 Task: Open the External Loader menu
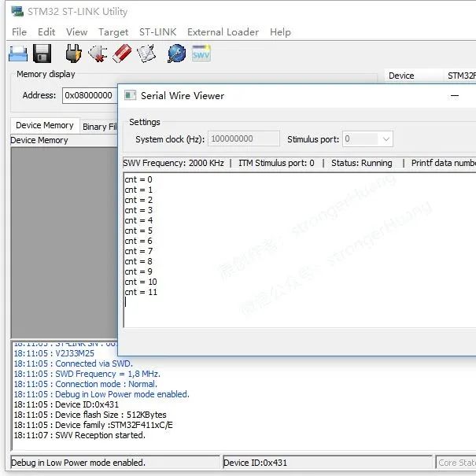click(223, 32)
